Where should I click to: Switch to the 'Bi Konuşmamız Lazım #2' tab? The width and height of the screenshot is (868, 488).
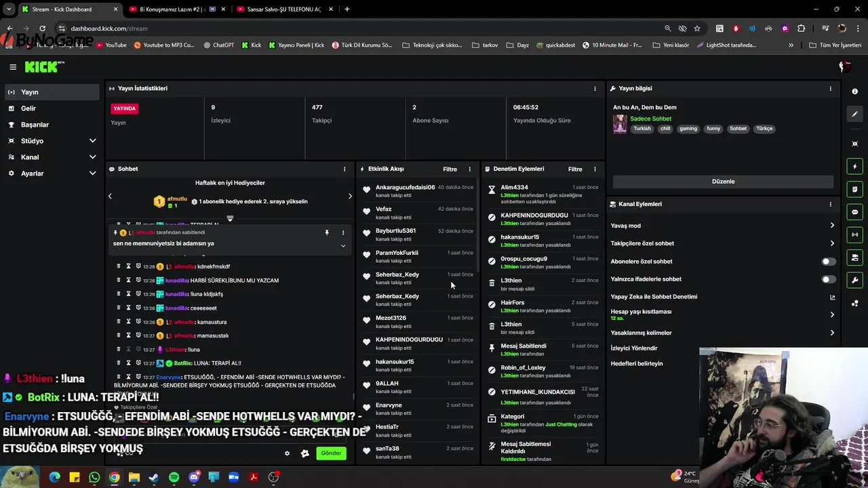[x=178, y=9]
